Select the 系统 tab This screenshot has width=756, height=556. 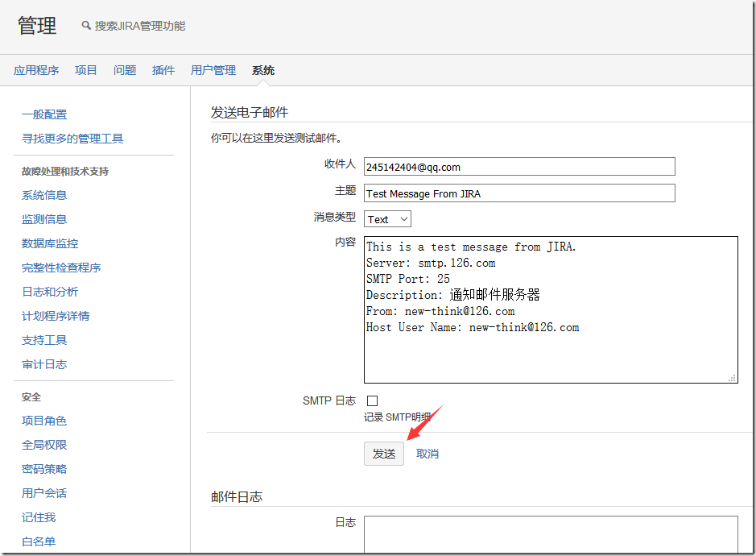point(263,70)
